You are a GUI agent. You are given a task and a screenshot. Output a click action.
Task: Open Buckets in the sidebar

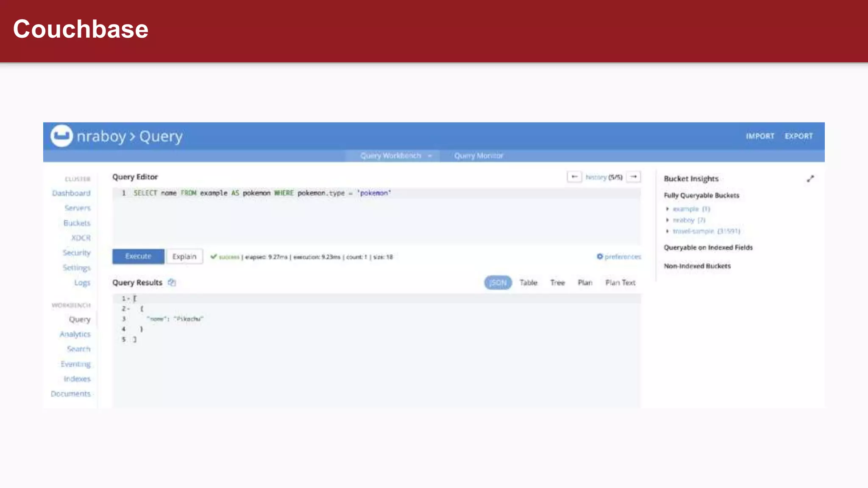point(77,223)
